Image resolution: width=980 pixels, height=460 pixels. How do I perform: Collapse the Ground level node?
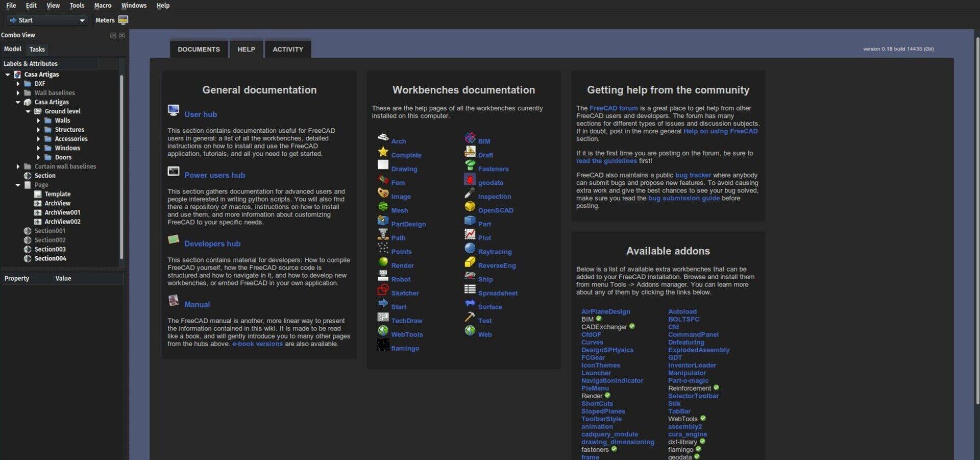coord(28,111)
